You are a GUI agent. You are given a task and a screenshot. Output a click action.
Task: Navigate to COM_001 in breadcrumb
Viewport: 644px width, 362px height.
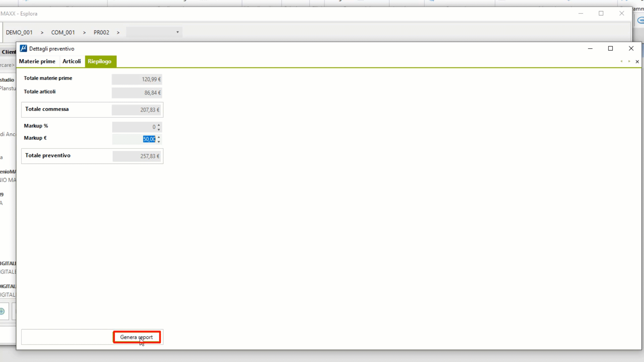click(x=63, y=33)
